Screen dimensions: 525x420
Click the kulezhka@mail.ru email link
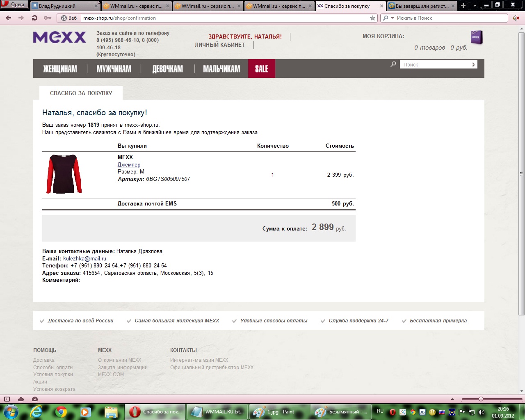[x=84, y=258]
